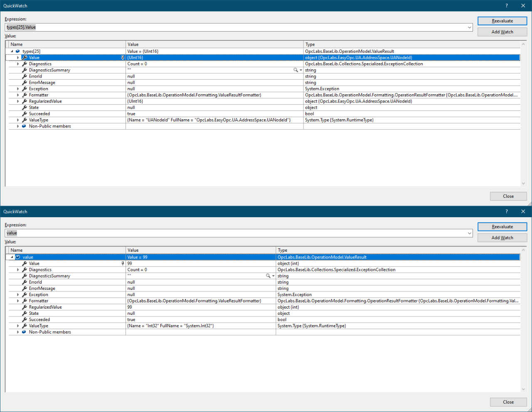The image size is (532, 412).
Task: Open the types[25].Value expression dropdown
Action: pos(469,27)
